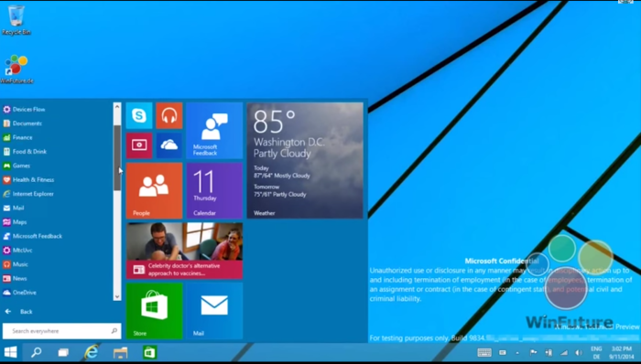Open the Recycle Bin desktop icon
Image resolution: width=641 pixels, height=364 pixels.
click(16, 19)
